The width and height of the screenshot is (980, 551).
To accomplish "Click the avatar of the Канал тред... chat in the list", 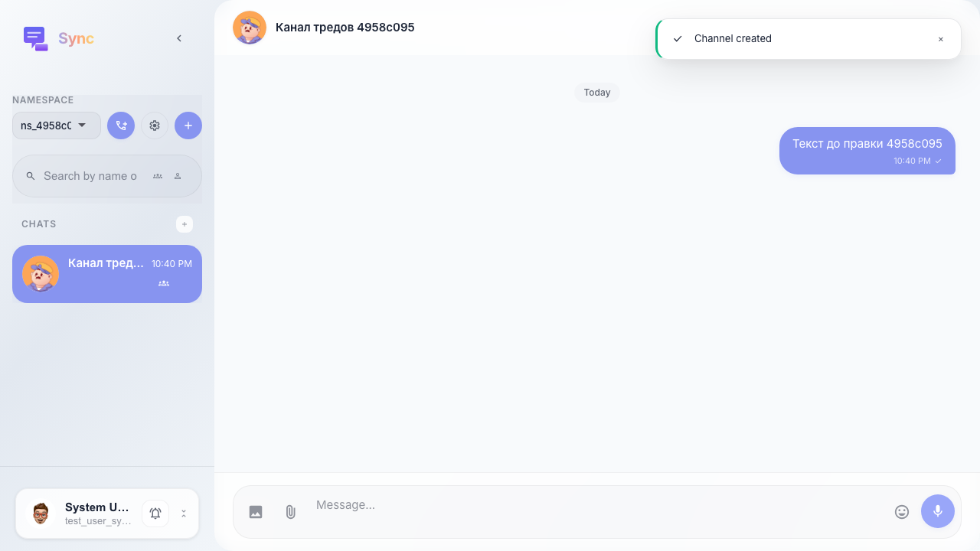I will 41,274.
